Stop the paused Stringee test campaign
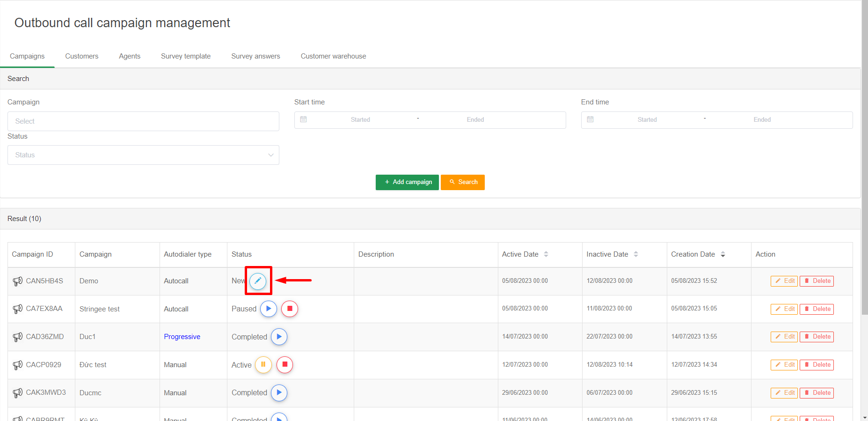Viewport: 868px width, 421px height. pos(290,309)
